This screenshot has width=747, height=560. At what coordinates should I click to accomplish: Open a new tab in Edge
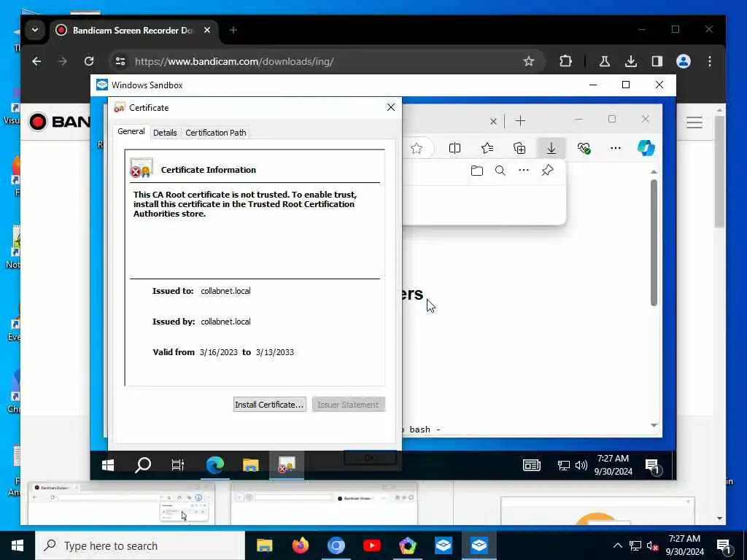[520, 121]
